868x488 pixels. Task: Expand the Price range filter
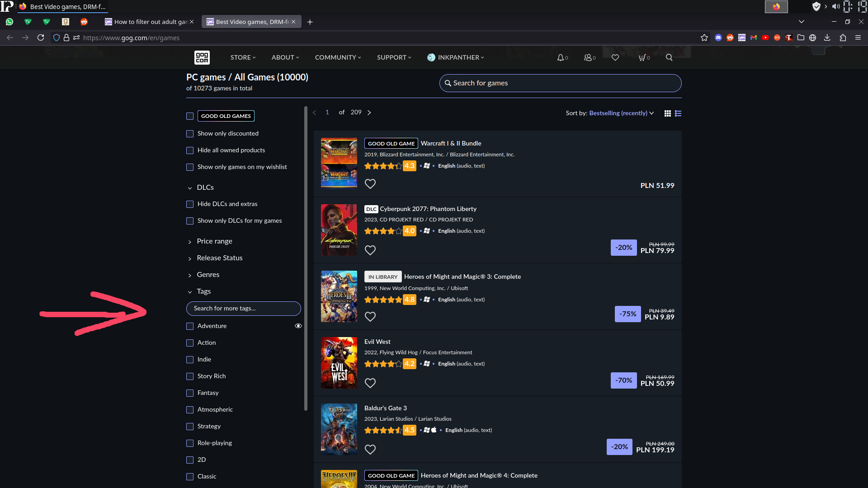tap(210, 241)
